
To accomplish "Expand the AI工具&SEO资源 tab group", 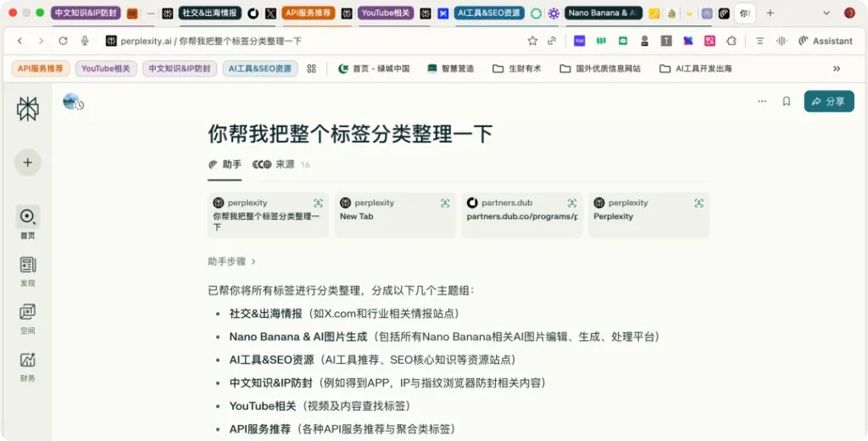I will click(489, 14).
